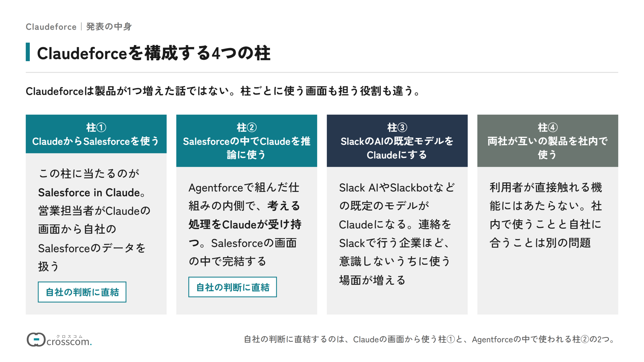Click body text starting Agentforceで組んだ仕組み
The height and width of the screenshot is (362, 644).
[245, 224]
